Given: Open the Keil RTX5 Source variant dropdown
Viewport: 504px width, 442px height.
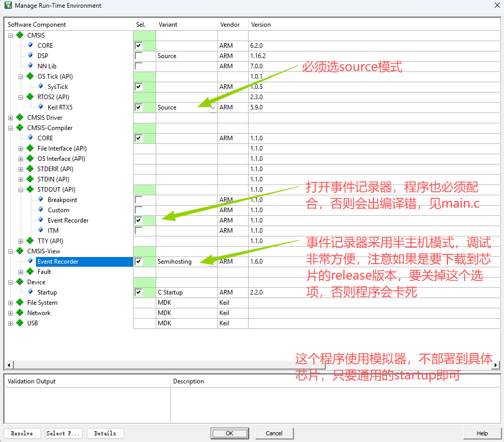Looking at the screenshot, I should (x=213, y=108).
